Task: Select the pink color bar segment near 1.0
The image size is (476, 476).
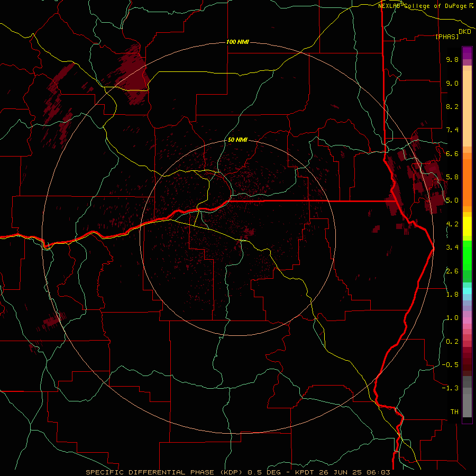Action: pyautogui.click(x=467, y=321)
